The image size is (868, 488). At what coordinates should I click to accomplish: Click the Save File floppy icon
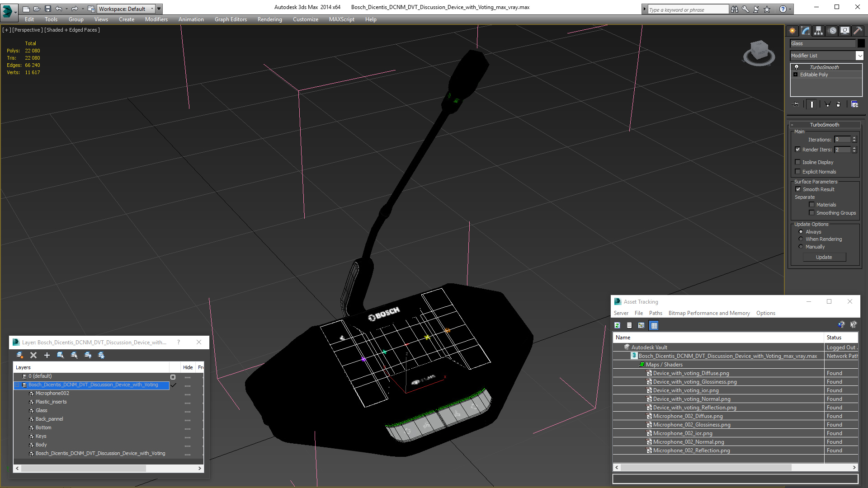click(48, 9)
